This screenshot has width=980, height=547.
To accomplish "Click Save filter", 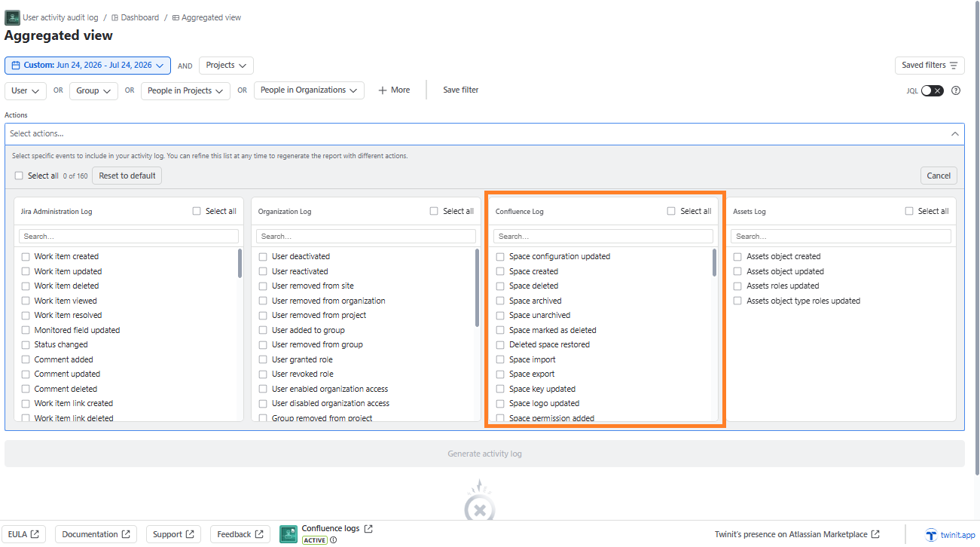I will coord(461,90).
